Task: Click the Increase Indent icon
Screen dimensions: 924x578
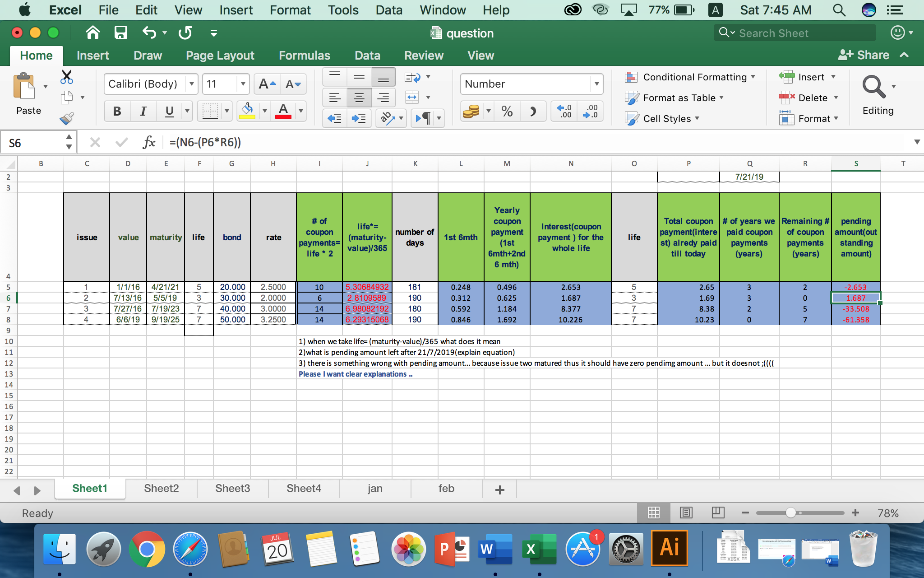Action: 359,118
